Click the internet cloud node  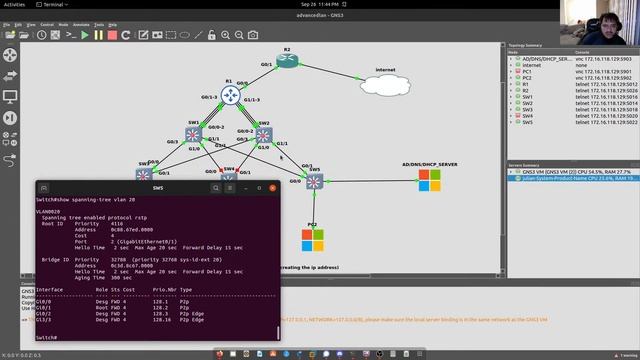[x=385, y=85]
